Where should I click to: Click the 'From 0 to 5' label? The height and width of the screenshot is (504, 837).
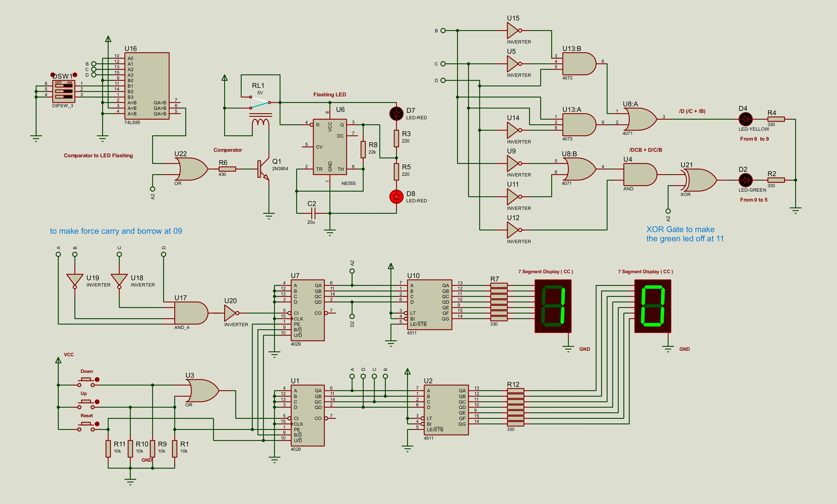(x=754, y=200)
